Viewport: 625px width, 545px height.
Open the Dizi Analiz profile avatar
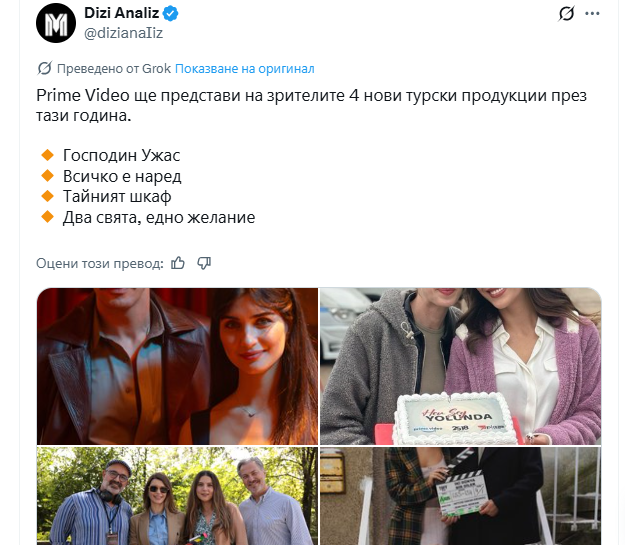click(56, 23)
